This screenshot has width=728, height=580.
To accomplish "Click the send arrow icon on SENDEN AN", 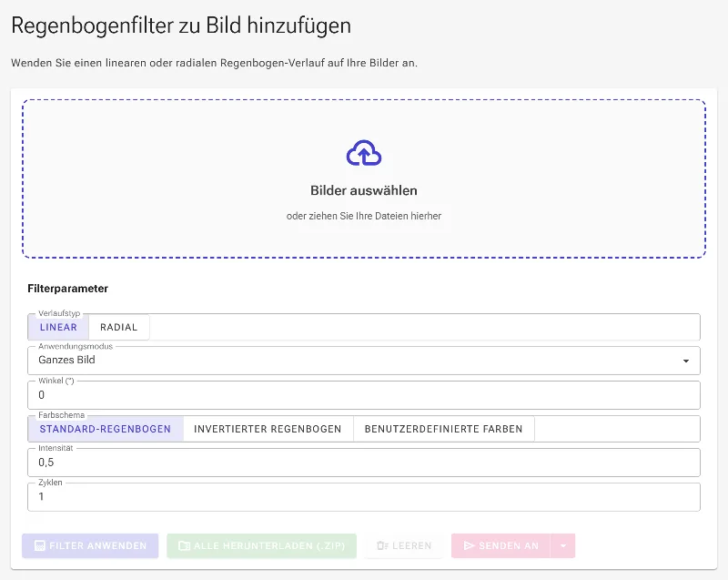I will tap(469, 545).
